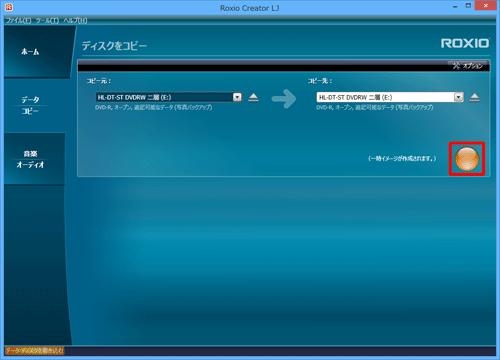This screenshot has width=500, height=360.
Task: Maximize the Roxio Creator LJ window
Action: click(x=468, y=6)
